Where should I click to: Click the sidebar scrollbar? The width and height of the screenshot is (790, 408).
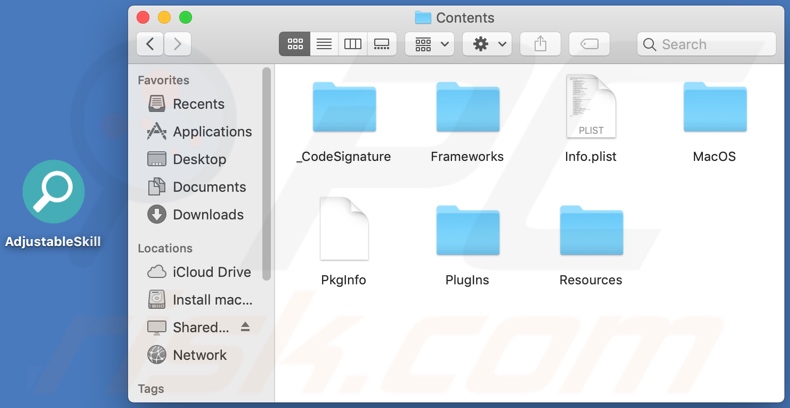tap(266, 170)
